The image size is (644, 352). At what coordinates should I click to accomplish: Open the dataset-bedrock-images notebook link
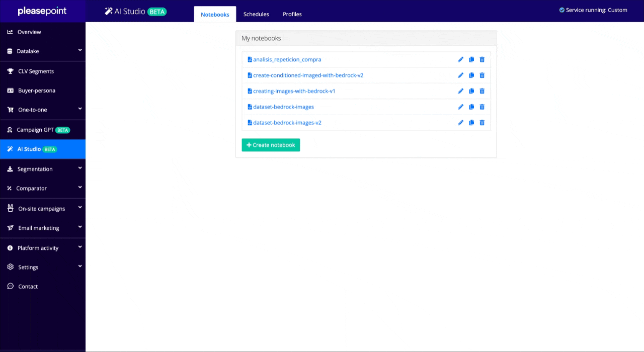pos(283,107)
